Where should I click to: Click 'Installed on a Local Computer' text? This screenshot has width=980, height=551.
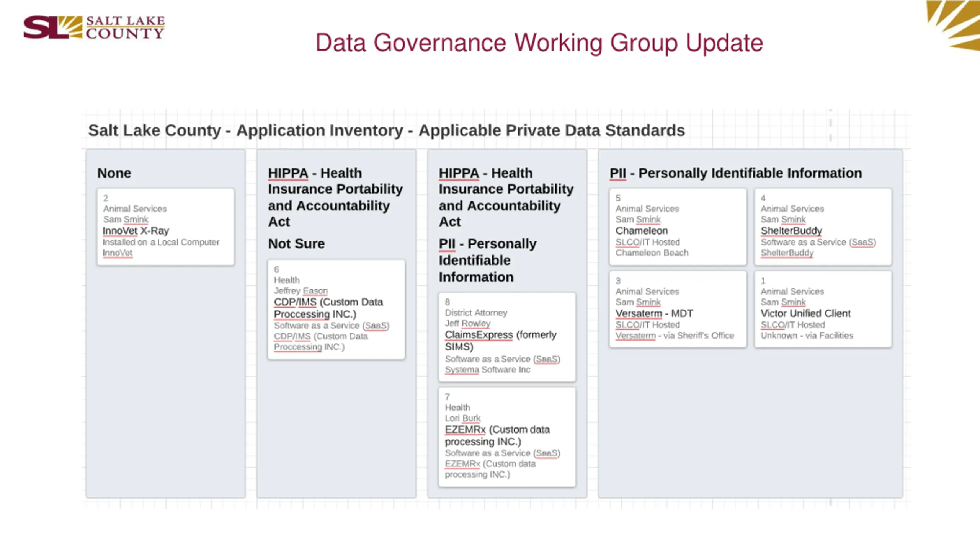161,242
